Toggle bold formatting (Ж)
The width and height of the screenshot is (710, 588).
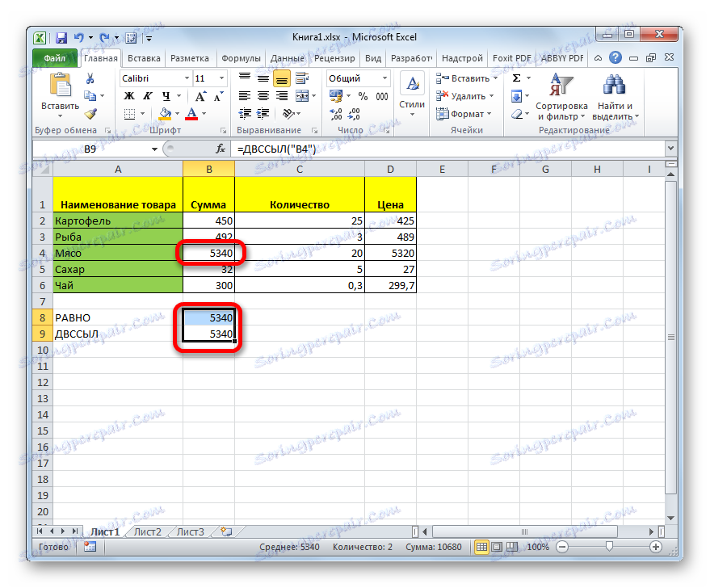click(129, 96)
